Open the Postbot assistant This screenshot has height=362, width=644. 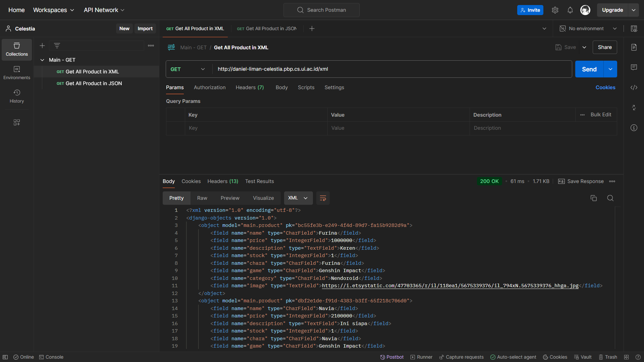[x=391, y=357]
